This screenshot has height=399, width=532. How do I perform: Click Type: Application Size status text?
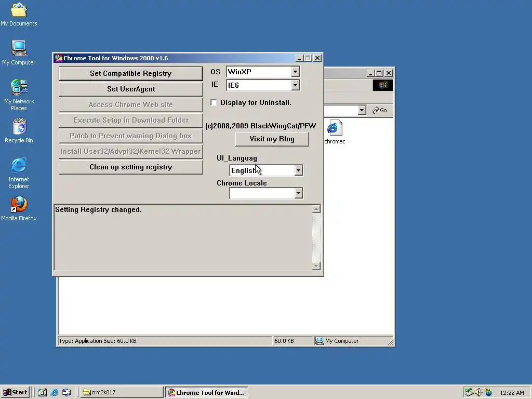pos(98,341)
